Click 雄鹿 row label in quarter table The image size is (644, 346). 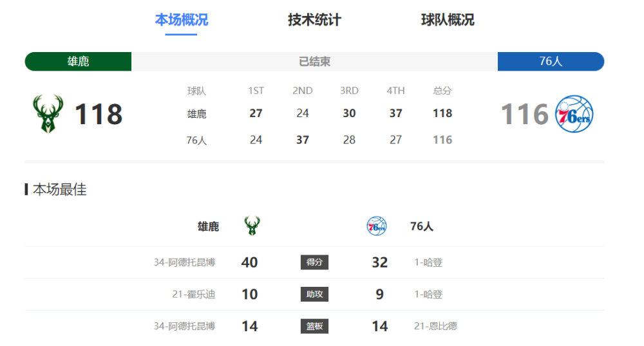click(196, 114)
